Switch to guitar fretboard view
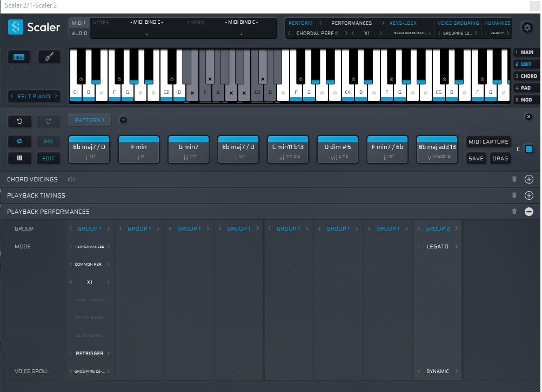 coord(49,57)
